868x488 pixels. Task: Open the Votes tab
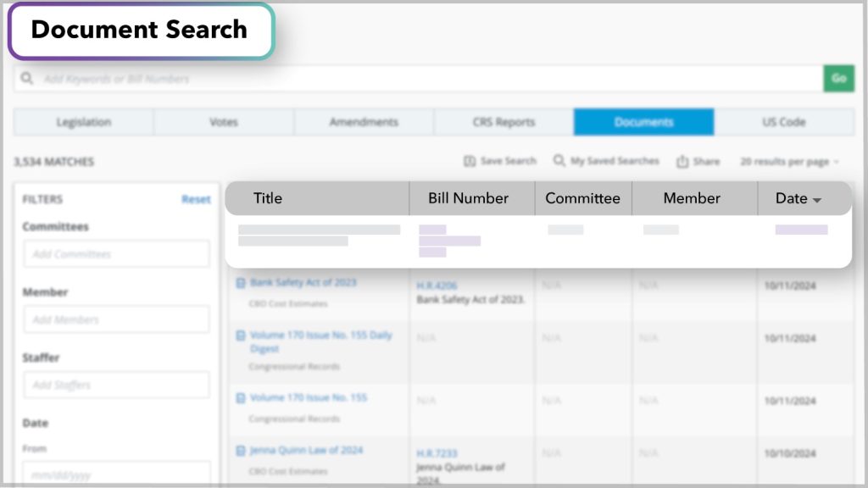[x=223, y=122]
